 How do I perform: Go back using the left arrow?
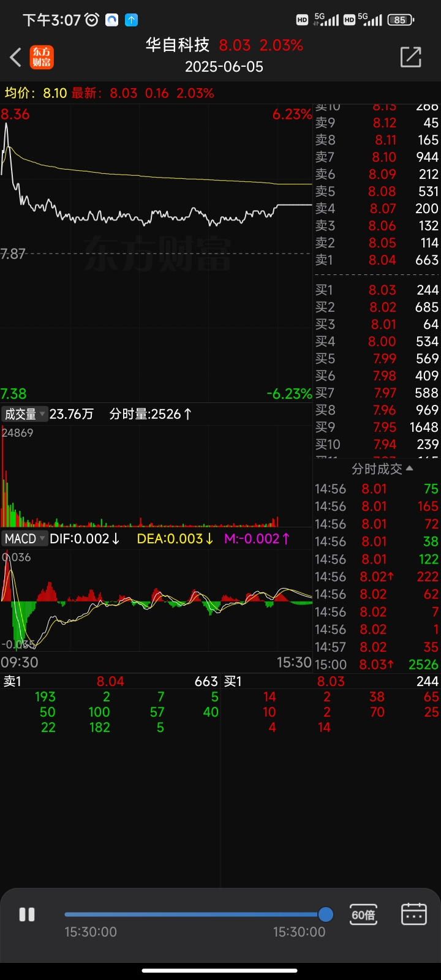click(16, 57)
